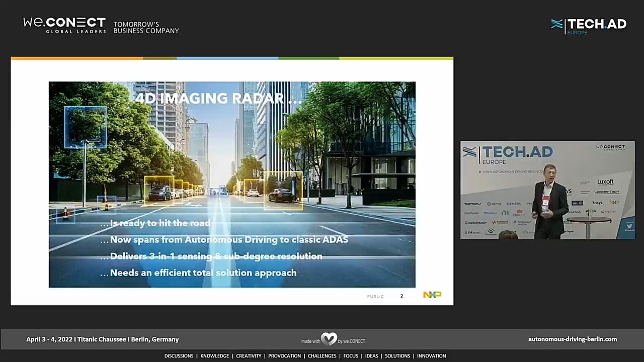Click the TECH.AD Europe logo in header
644x362 pixels.
[589, 26]
